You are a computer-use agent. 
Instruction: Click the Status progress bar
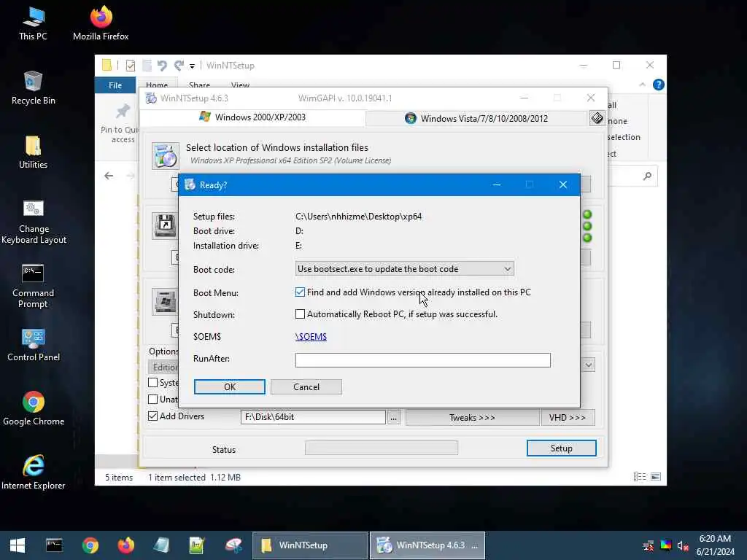pos(382,448)
